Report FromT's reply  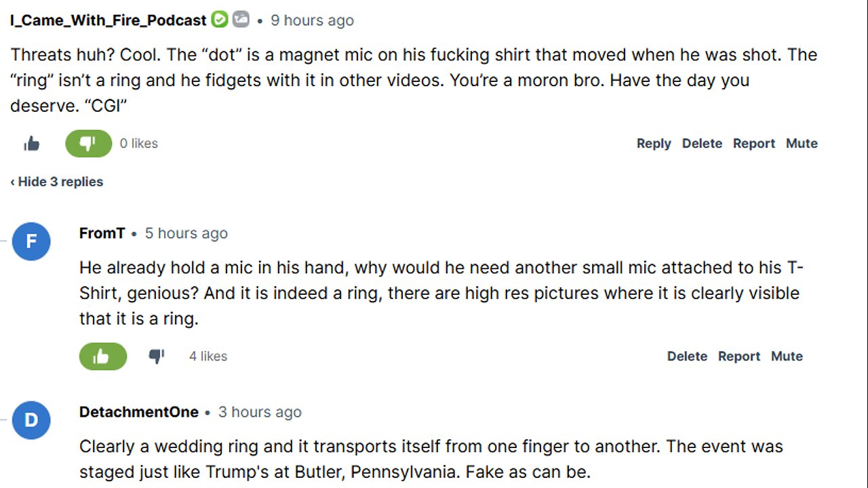pyautogui.click(x=739, y=357)
